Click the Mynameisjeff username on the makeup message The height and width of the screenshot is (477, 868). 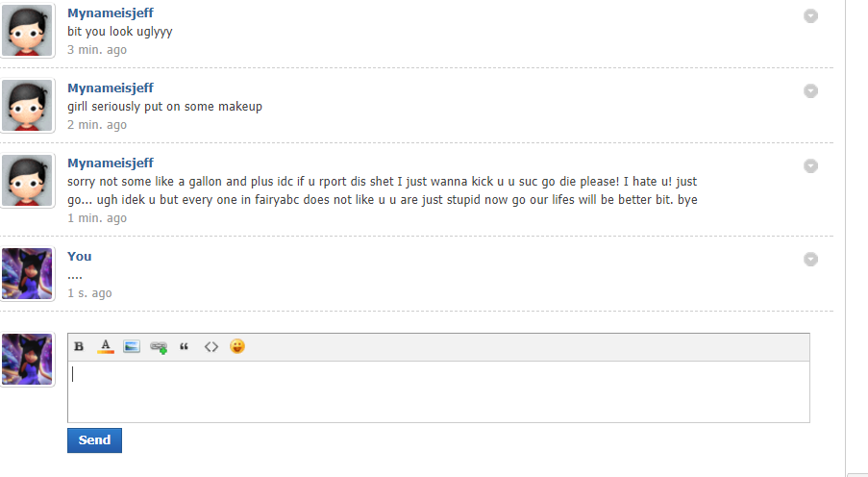point(110,88)
